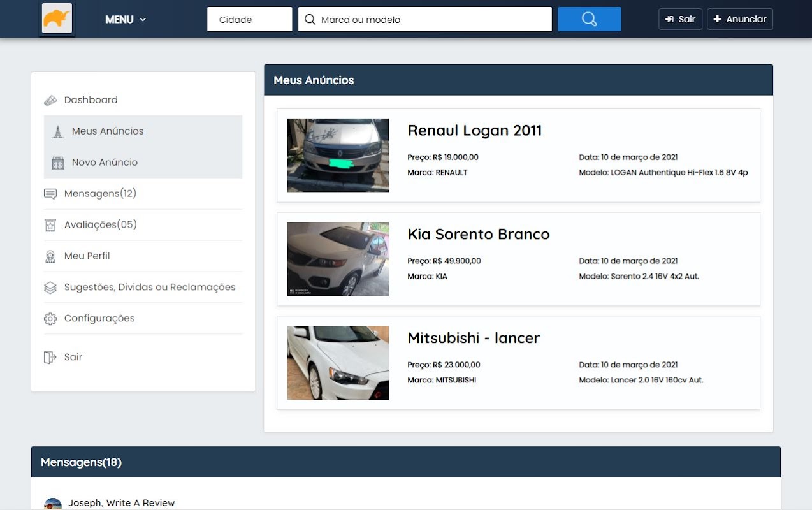Click the Avaliações star icon
812x510 pixels.
click(50, 225)
